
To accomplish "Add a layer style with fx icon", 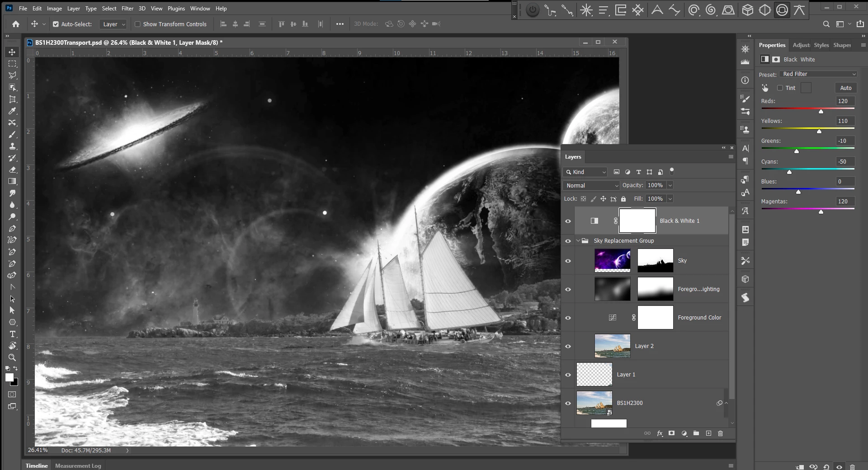I will click(660, 433).
